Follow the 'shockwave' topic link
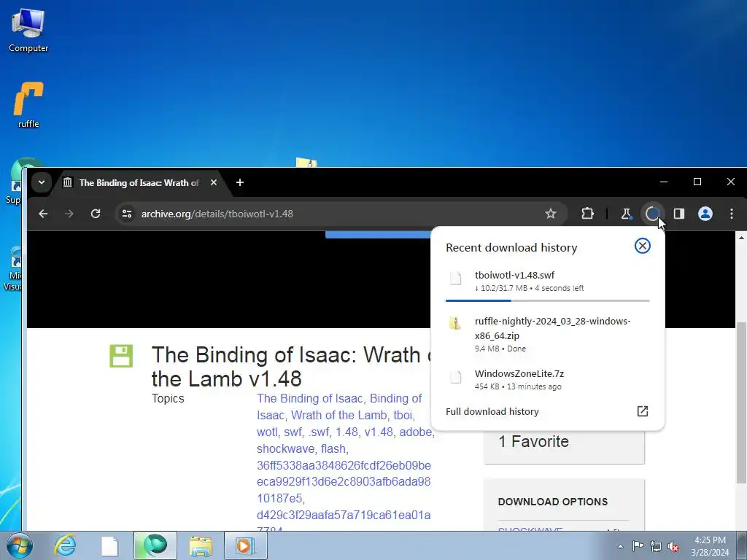This screenshot has width=747, height=560. point(285,448)
